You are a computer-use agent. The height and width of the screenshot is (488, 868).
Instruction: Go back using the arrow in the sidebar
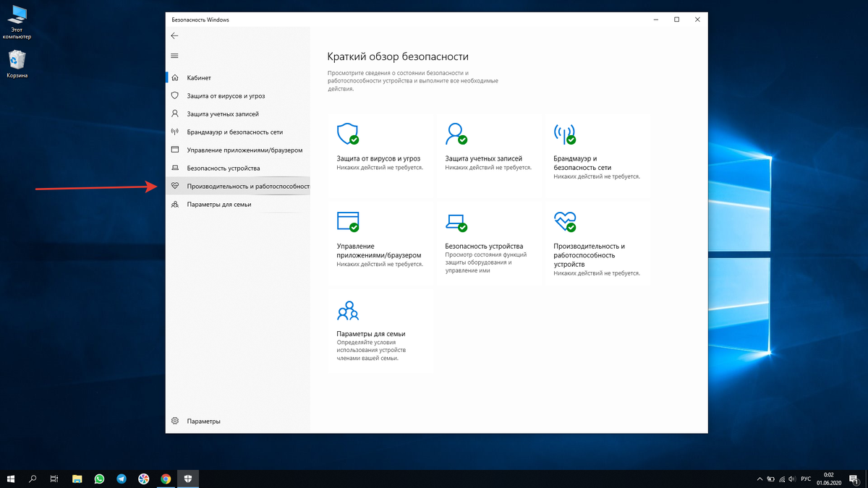174,35
